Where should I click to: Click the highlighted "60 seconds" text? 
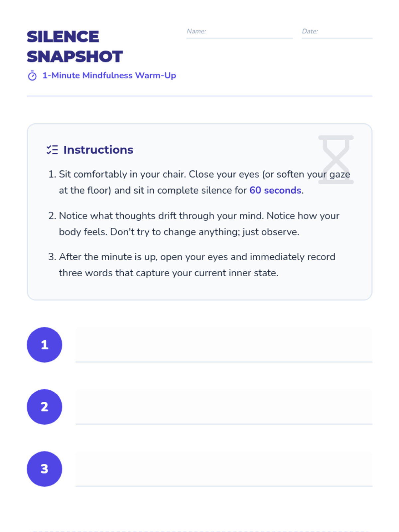[x=275, y=190]
